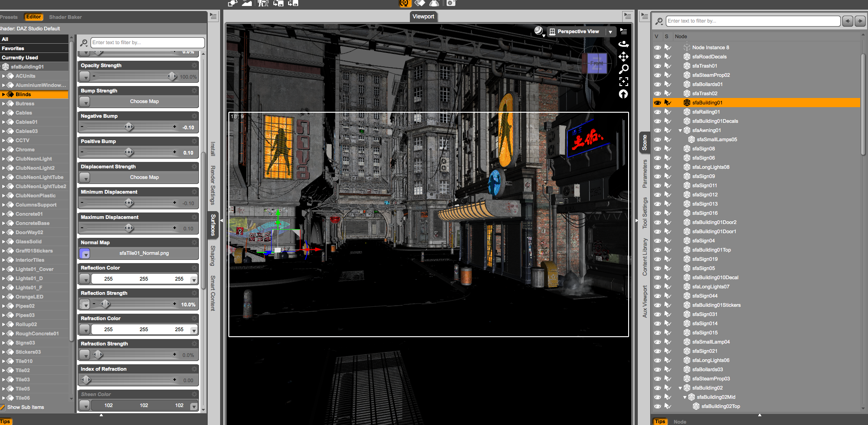Viewport: 868px width, 425px height.
Task: Click the viewport zoom magnifier control
Action: (624, 69)
